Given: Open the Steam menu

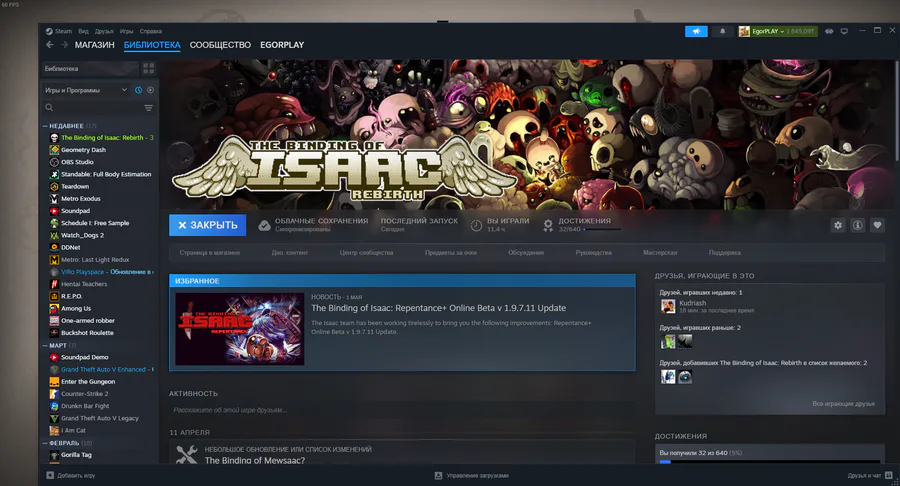Looking at the screenshot, I should point(59,32).
